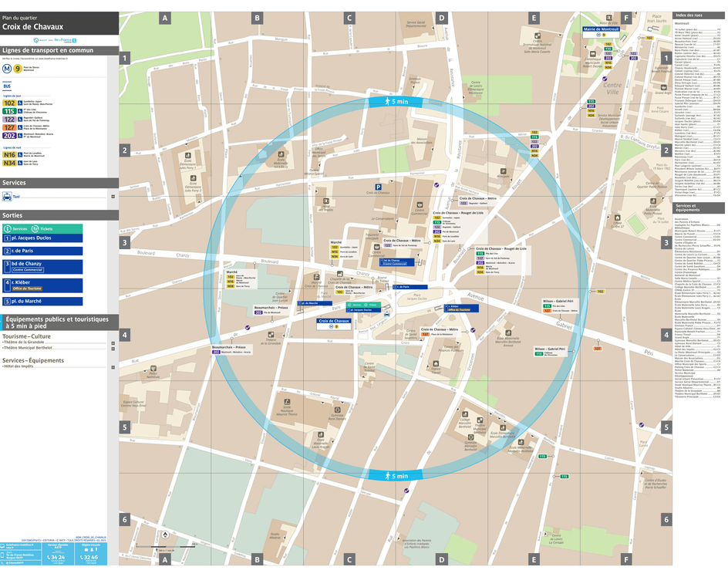
Task: Toggle the 202 Montreuil–Bobigny line
Action: 9,136
